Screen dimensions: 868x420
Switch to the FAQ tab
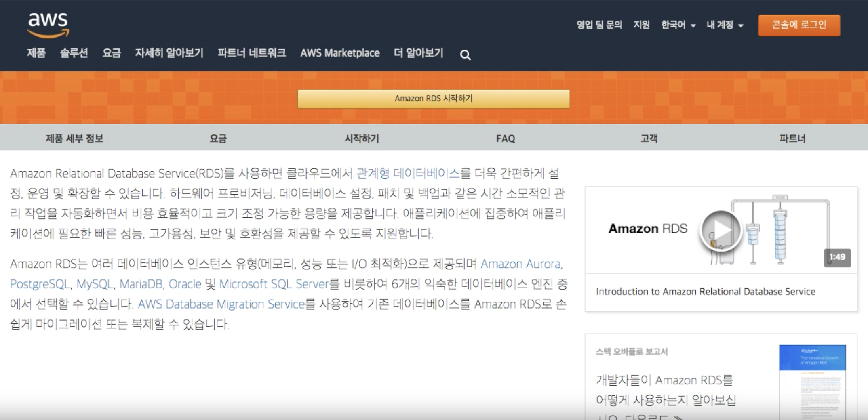[x=506, y=139]
